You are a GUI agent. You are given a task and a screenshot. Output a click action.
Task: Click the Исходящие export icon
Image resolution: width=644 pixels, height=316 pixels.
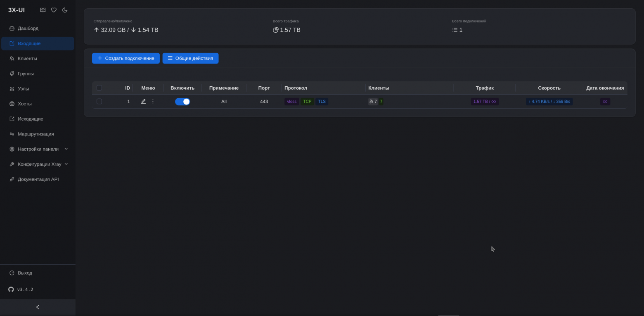tap(12, 119)
